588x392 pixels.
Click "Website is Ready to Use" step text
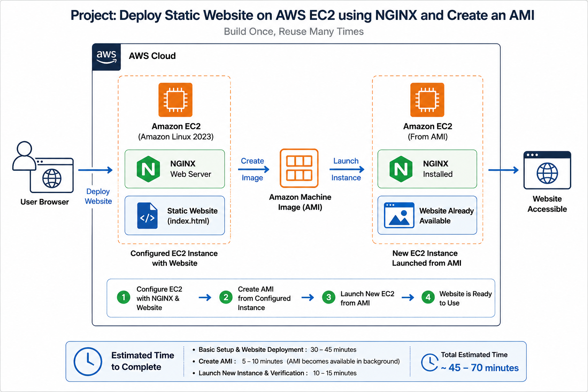pos(465,298)
